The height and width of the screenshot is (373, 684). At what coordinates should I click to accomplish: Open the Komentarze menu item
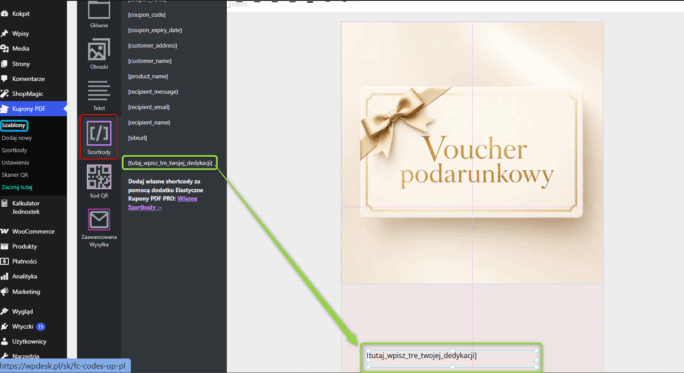tap(28, 79)
